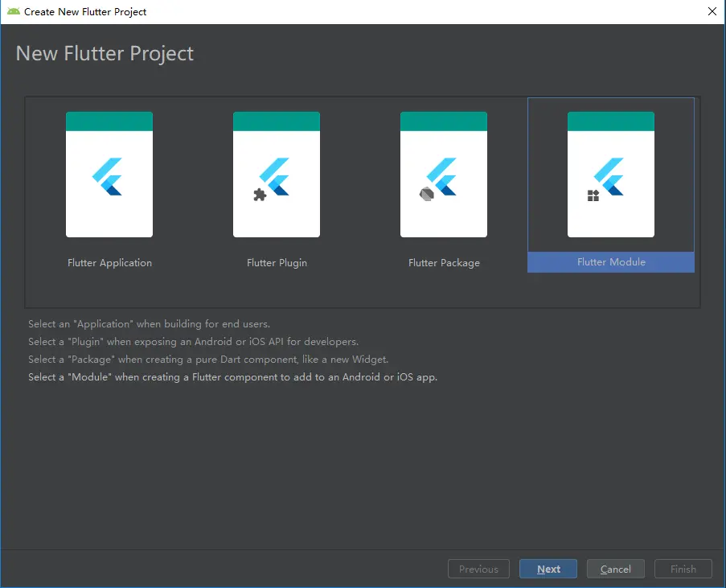726x588 pixels.
Task: Click the Android icon in title bar
Action: pyautogui.click(x=14, y=11)
